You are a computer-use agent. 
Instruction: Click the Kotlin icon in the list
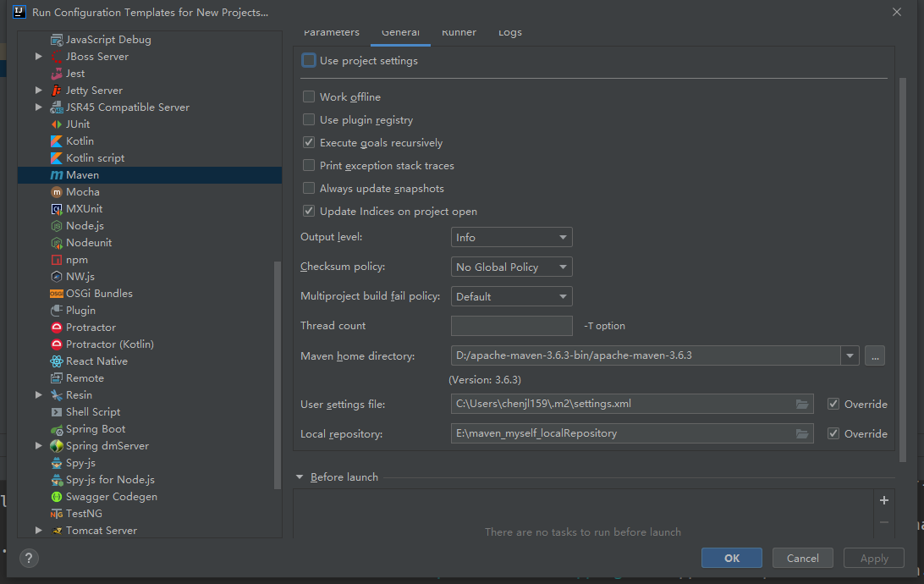57,141
